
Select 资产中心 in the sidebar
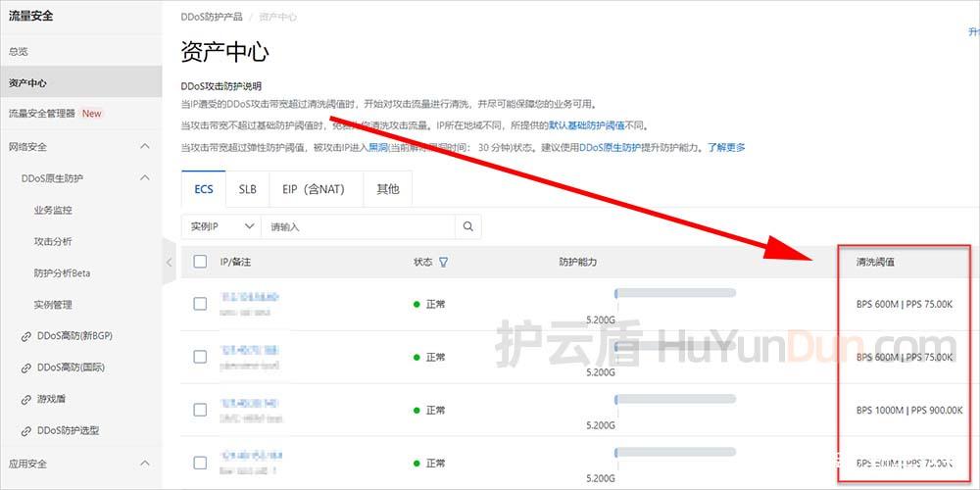[80, 82]
